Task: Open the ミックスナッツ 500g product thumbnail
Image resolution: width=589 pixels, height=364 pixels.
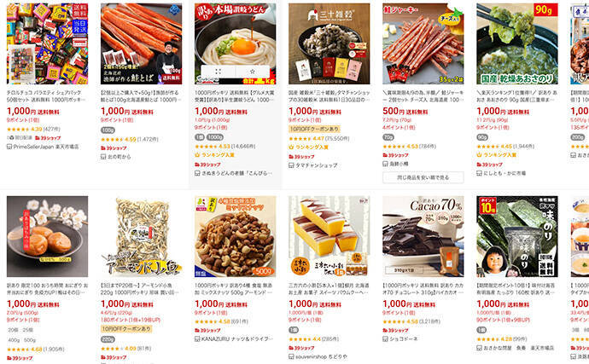Action: 235,236
